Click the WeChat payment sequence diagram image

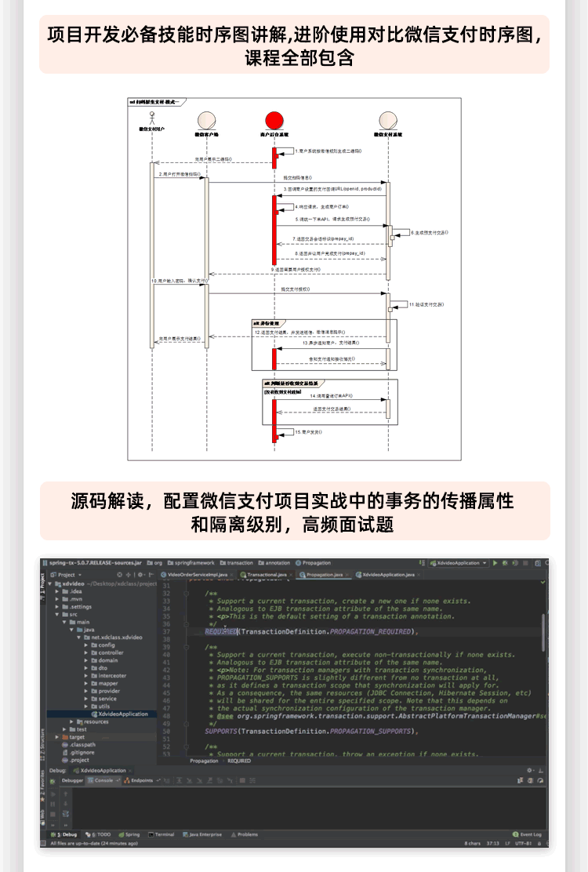(294, 278)
